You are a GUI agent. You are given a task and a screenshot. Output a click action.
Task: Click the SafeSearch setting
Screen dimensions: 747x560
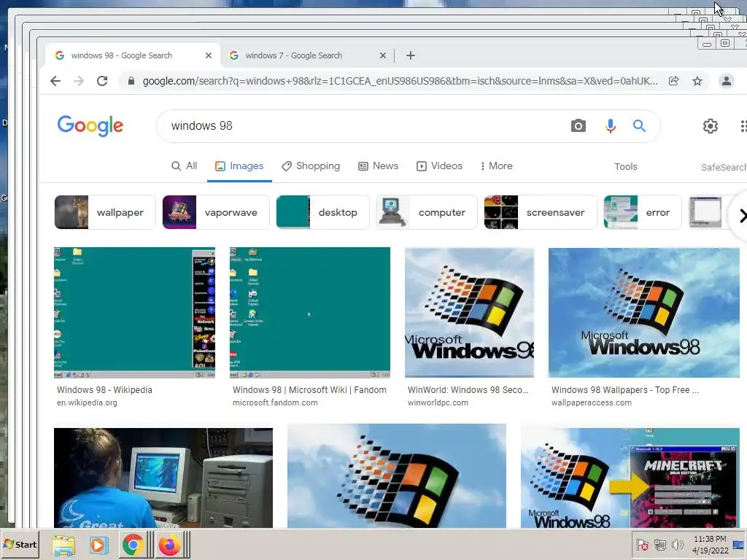(x=724, y=167)
